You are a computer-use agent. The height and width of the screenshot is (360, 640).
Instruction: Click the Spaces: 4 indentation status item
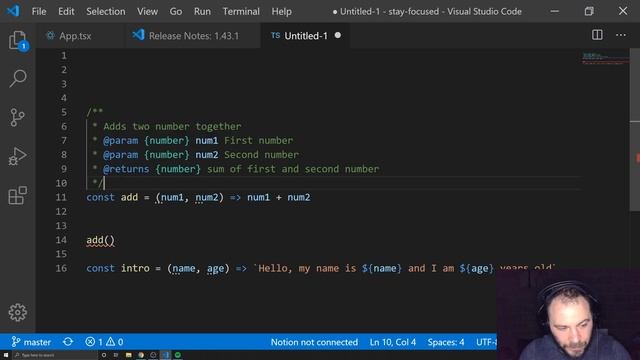point(446,342)
